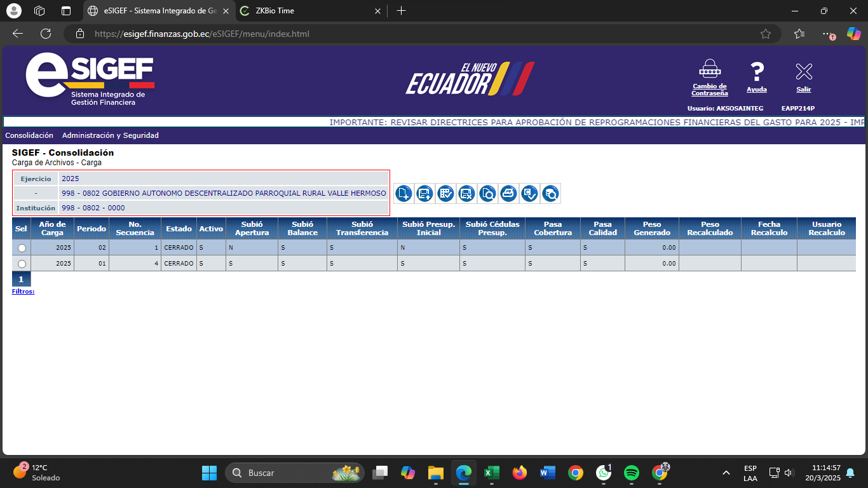This screenshot has width=868, height=488.
Task: Click the printer icon in toolbar
Action: [508, 194]
